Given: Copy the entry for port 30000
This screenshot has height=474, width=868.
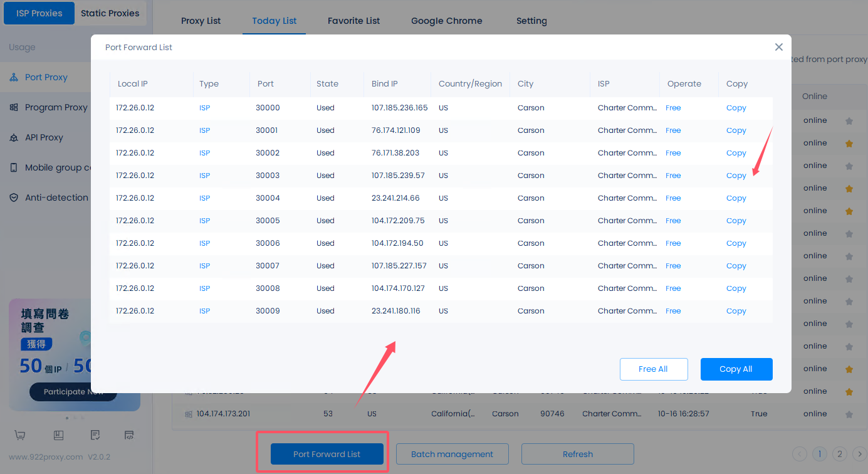Looking at the screenshot, I should click(x=736, y=108).
